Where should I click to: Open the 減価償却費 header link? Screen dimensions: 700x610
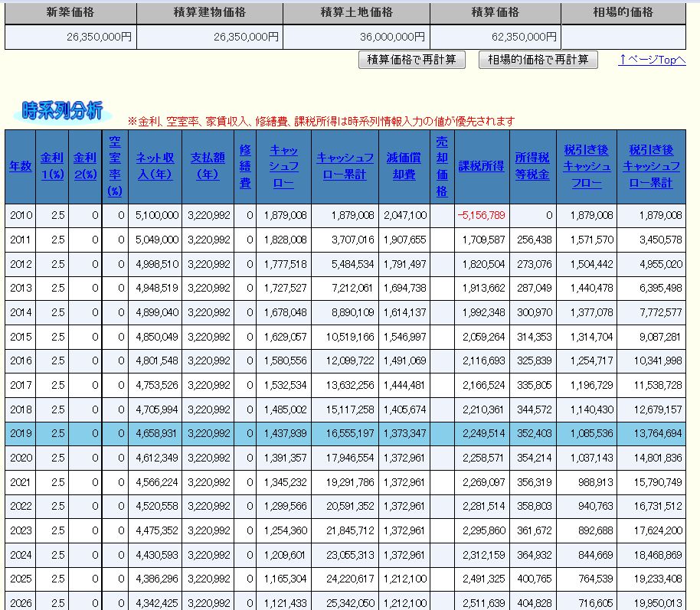pyautogui.click(x=403, y=165)
